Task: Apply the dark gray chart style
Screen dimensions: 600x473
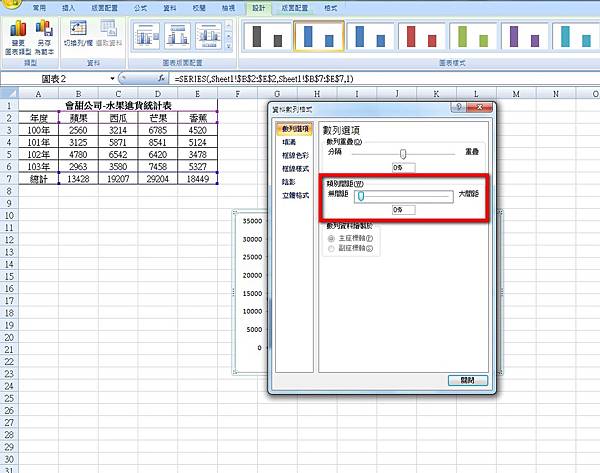Action: click(x=267, y=36)
